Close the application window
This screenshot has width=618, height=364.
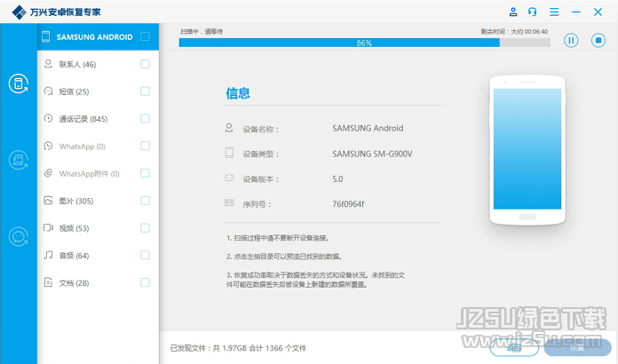click(x=598, y=12)
